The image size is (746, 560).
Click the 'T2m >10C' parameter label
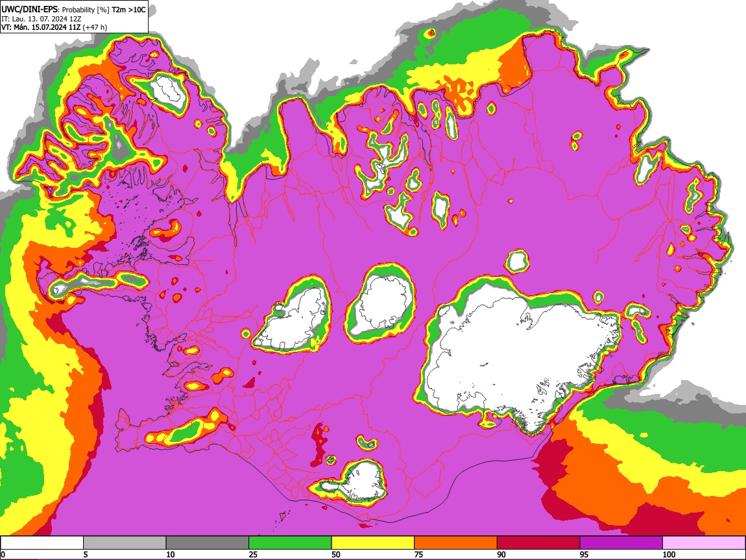point(128,10)
